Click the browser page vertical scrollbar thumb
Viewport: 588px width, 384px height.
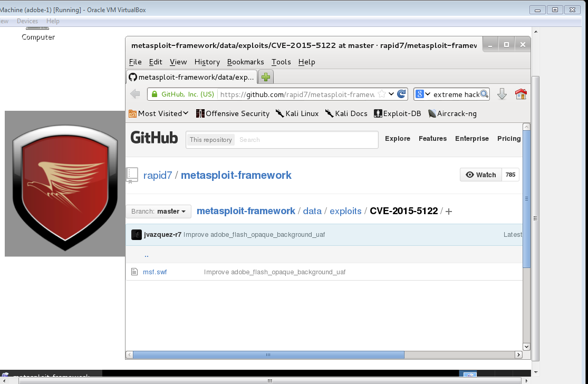(526, 199)
